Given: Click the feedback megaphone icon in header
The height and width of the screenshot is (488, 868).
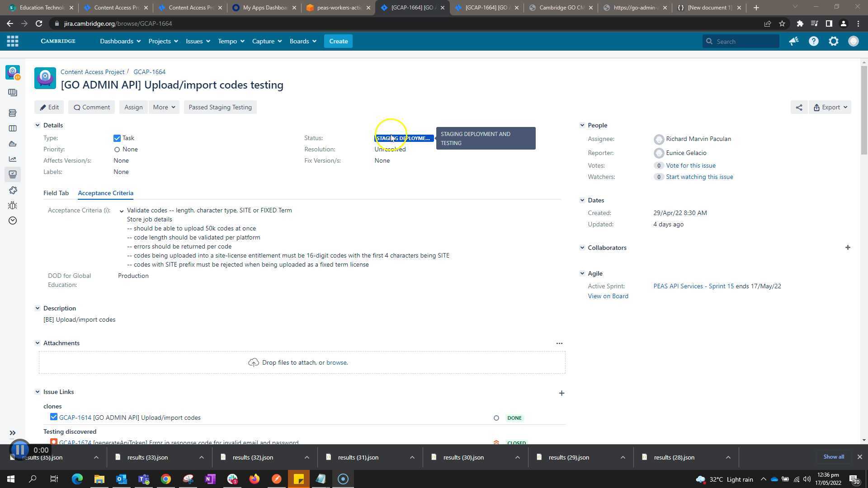Looking at the screenshot, I should [793, 41].
